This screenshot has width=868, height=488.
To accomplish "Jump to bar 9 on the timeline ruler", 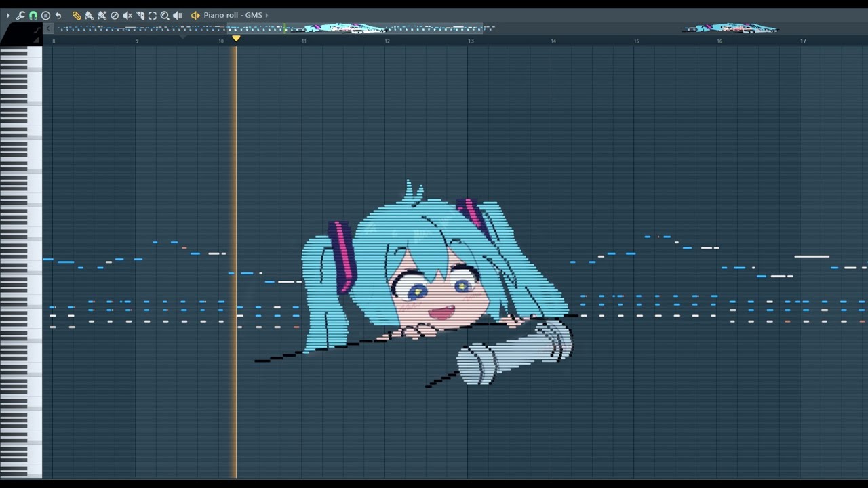I will click(137, 41).
